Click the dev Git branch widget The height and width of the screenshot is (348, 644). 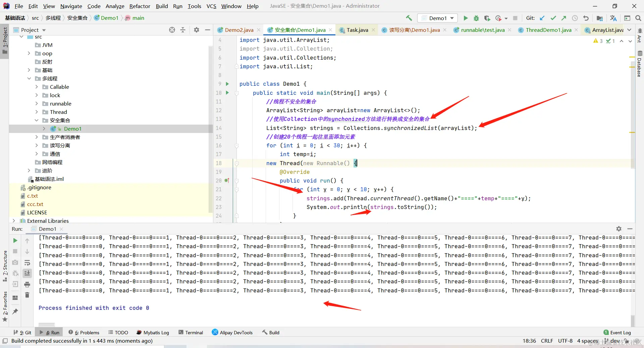[612, 341]
